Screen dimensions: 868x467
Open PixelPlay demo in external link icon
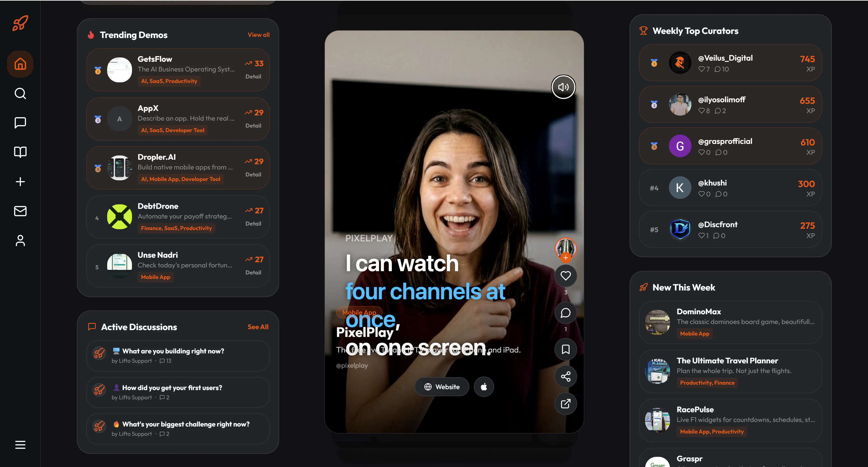566,404
